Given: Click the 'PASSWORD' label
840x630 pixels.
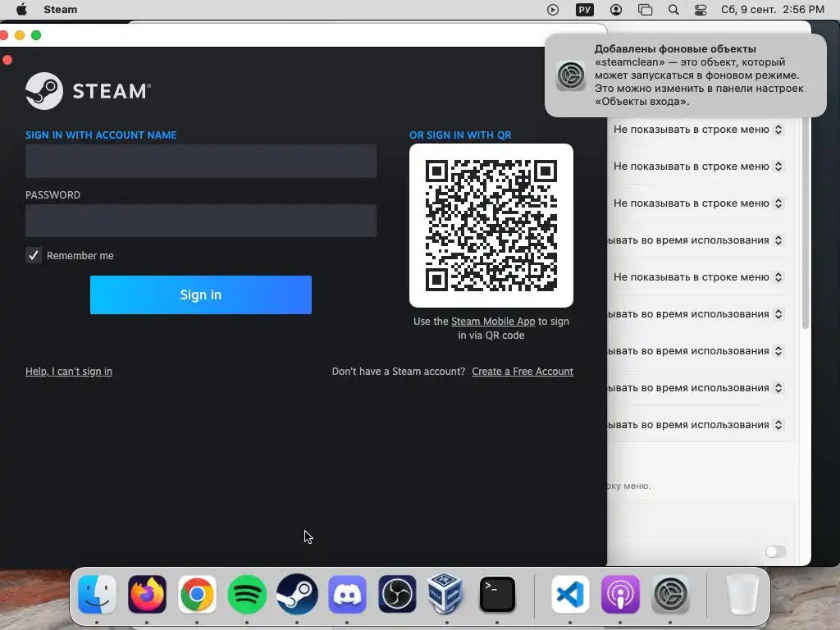Looking at the screenshot, I should (x=53, y=195).
